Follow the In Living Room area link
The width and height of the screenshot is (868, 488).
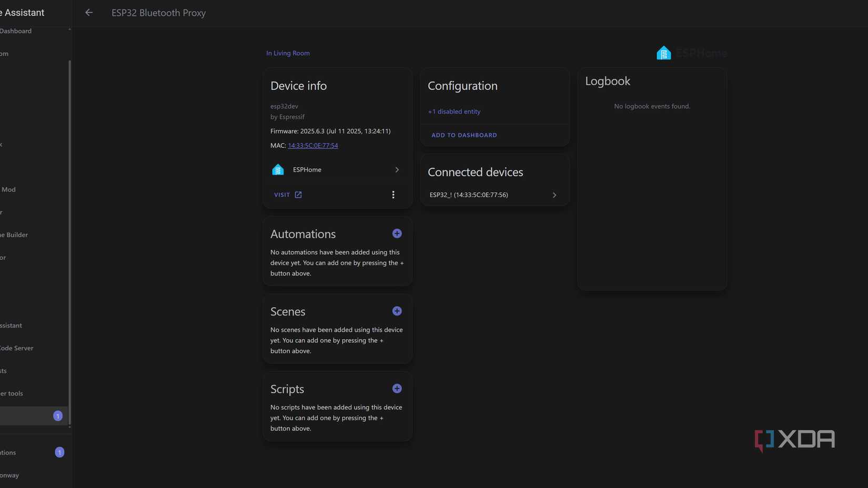288,53
